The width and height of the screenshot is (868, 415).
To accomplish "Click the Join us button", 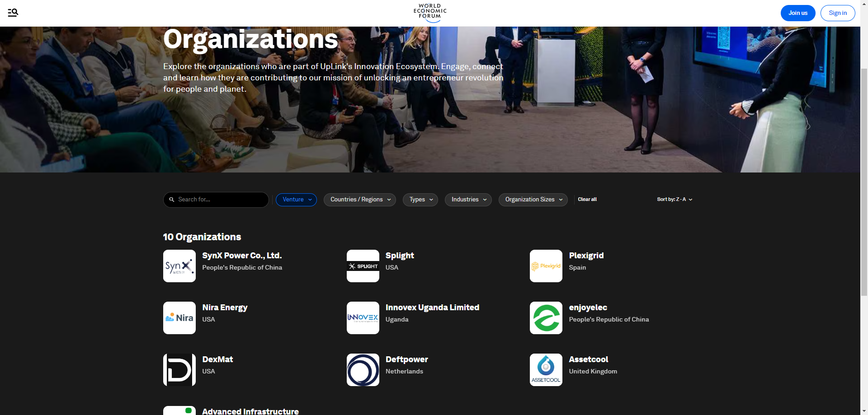I will tap(798, 13).
